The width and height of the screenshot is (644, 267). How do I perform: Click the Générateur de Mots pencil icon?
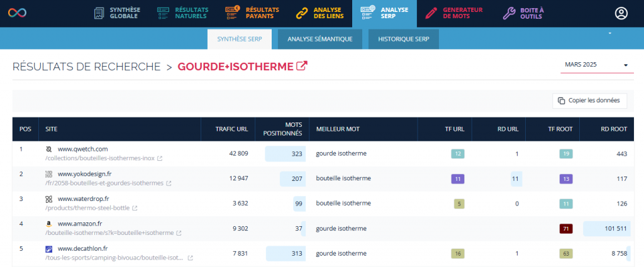(x=431, y=13)
